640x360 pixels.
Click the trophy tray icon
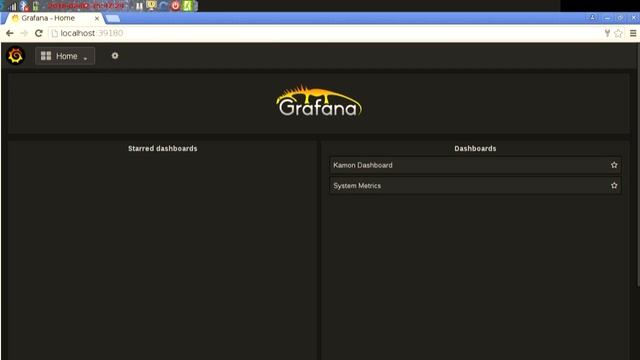point(151,5)
